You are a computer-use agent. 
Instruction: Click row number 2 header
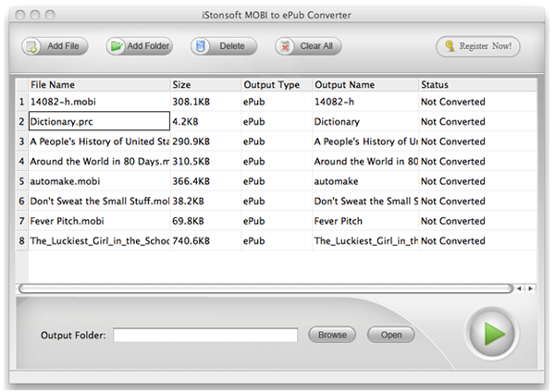(x=22, y=122)
